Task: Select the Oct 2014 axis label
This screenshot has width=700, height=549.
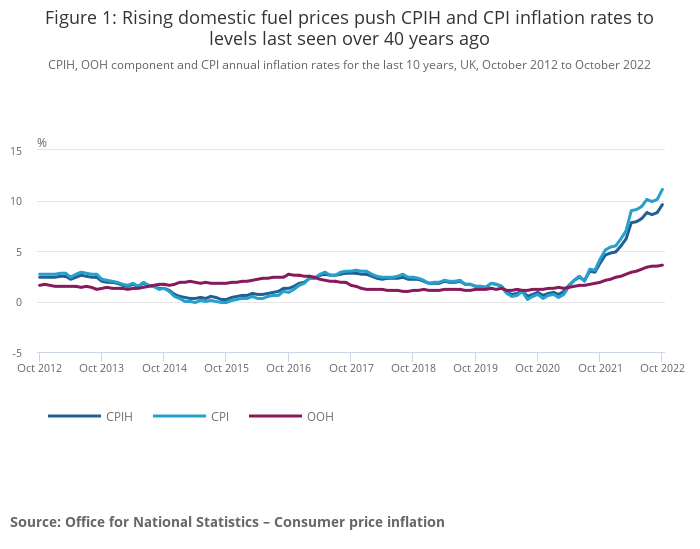Action: 164,368
